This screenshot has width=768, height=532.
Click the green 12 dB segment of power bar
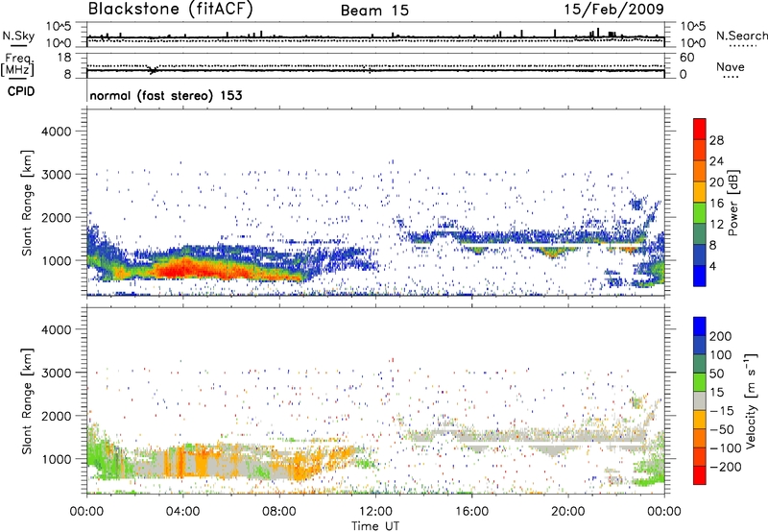(x=700, y=213)
